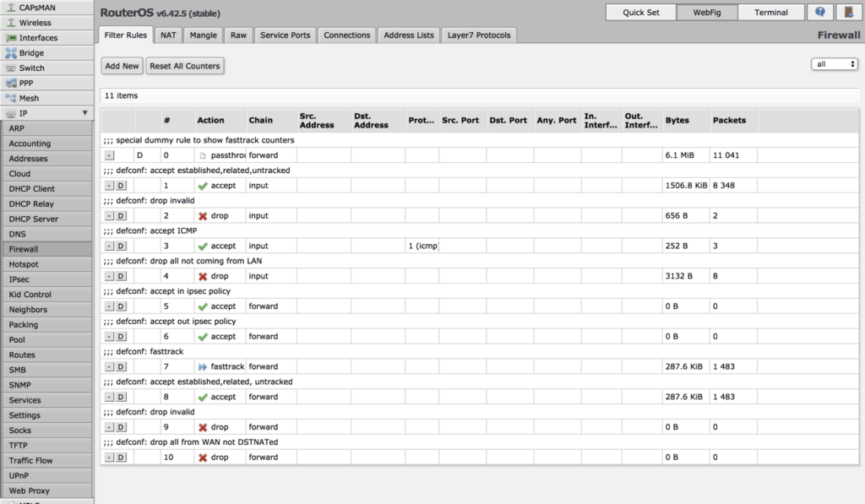Disable rule 8 with D button
The height and width of the screenshot is (504, 865).
(121, 397)
